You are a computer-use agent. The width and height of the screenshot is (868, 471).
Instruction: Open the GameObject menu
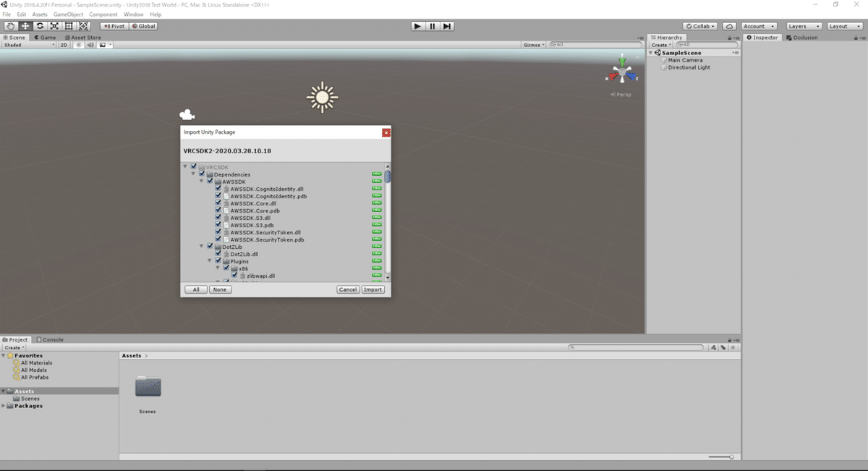point(68,14)
